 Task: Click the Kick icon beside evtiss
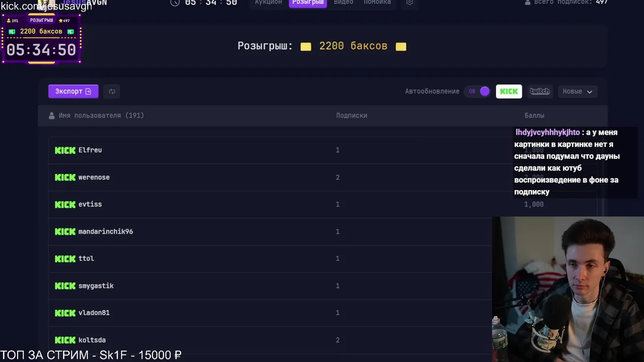pyautogui.click(x=65, y=205)
